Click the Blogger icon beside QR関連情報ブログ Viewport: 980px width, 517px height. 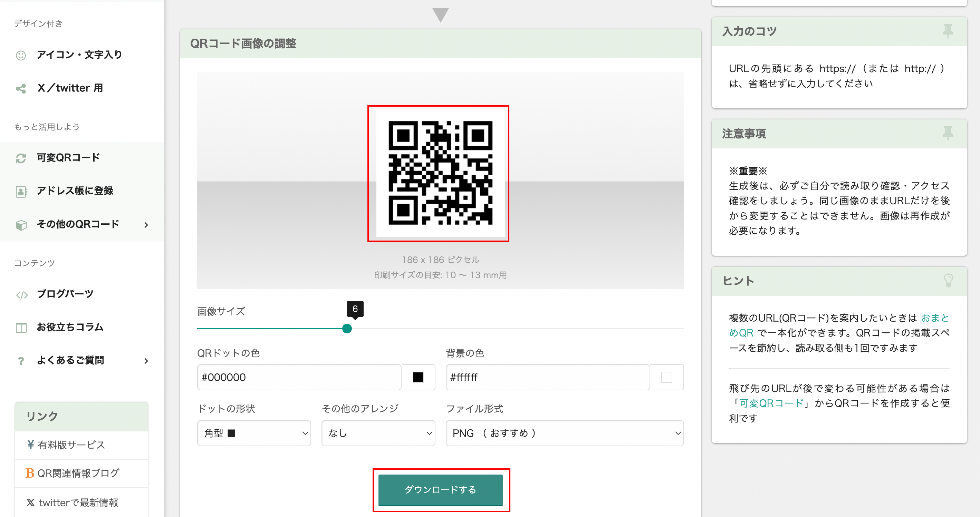[x=30, y=473]
